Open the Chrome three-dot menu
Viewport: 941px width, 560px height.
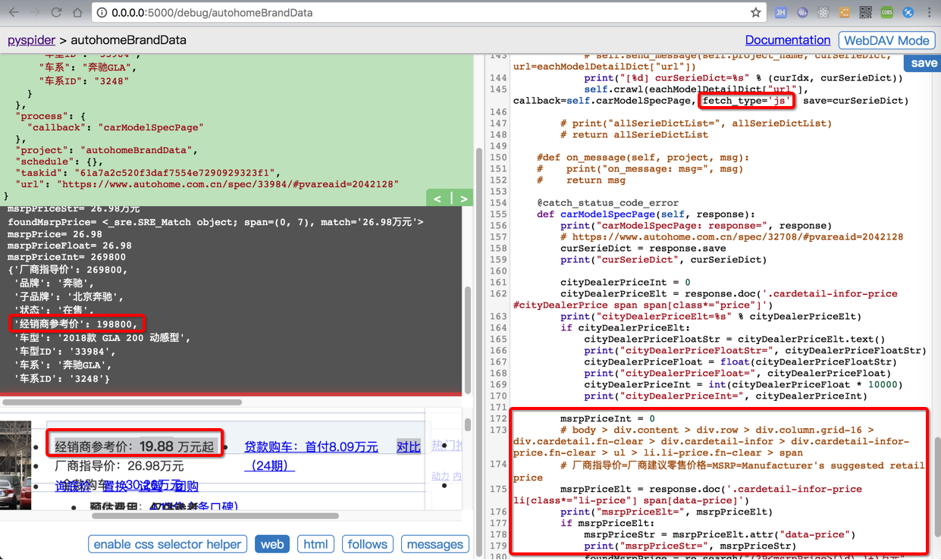[x=929, y=13]
